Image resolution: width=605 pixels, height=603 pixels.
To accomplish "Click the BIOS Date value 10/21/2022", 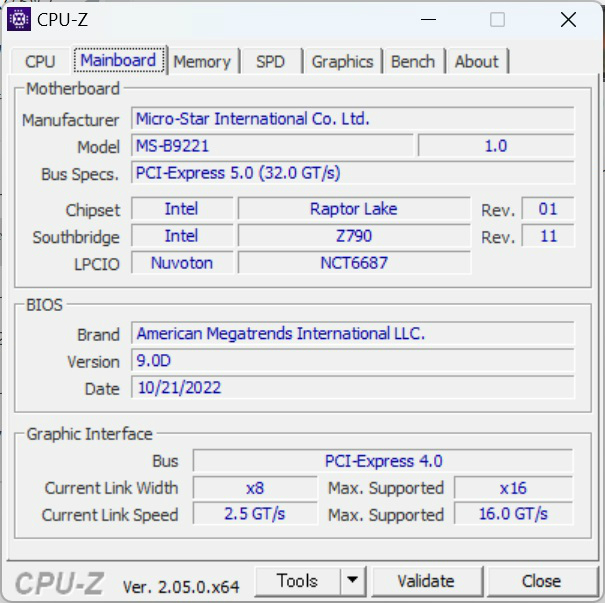I will pyautogui.click(x=353, y=387).
